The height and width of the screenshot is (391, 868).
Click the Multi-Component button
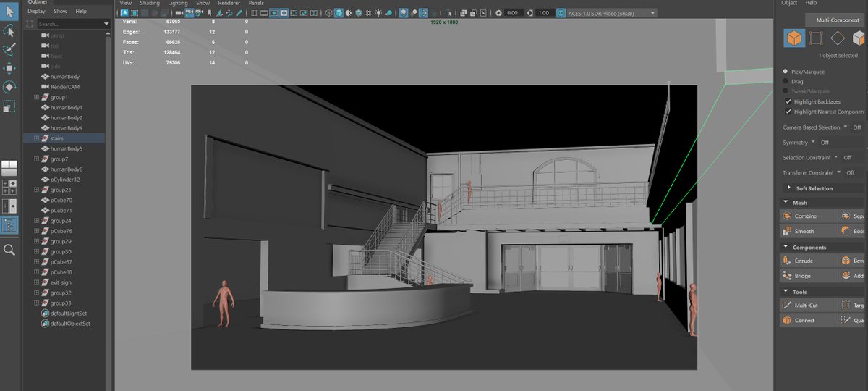(x=837, y=20)
